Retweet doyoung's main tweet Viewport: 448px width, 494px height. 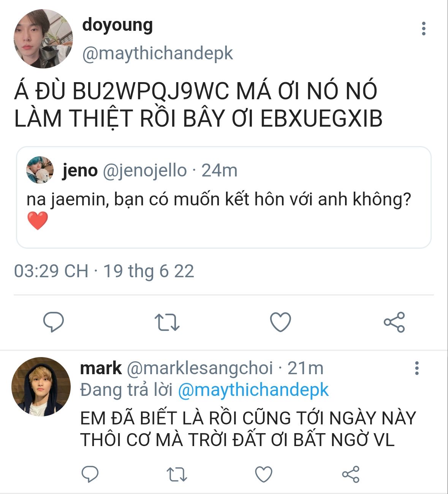(x=167, y=322)
